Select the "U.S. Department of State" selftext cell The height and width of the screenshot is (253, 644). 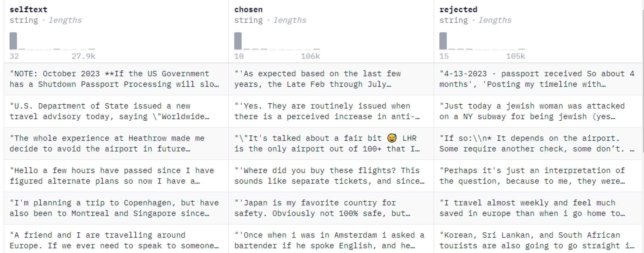114,111
